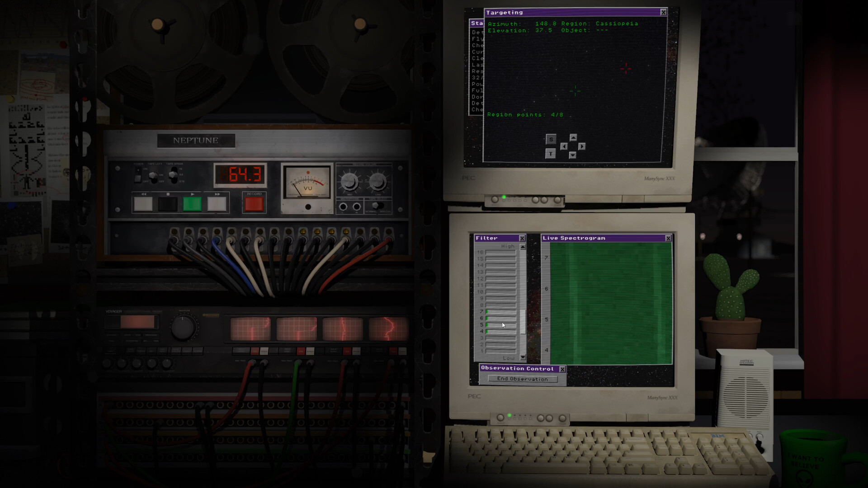
Task: Click the Filter window scrollbar thumb
Action: click(523, 322)
